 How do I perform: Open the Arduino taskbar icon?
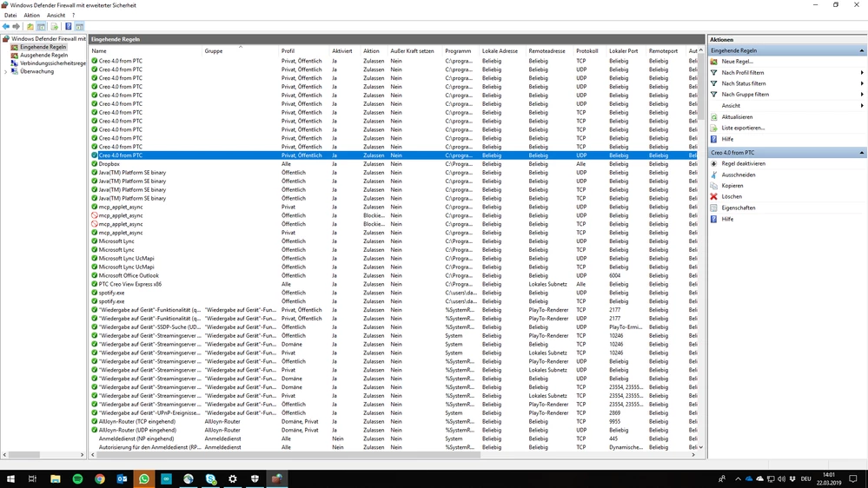[x=166, y=478]
